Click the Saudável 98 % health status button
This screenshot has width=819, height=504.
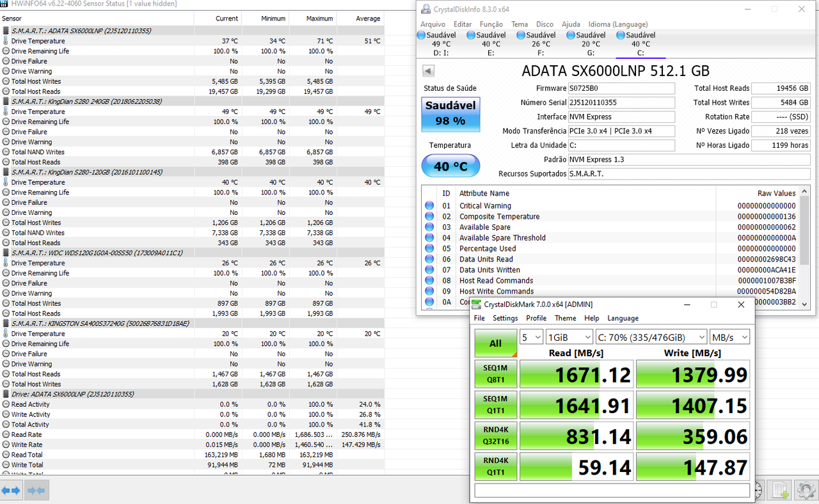pos(450,115)
